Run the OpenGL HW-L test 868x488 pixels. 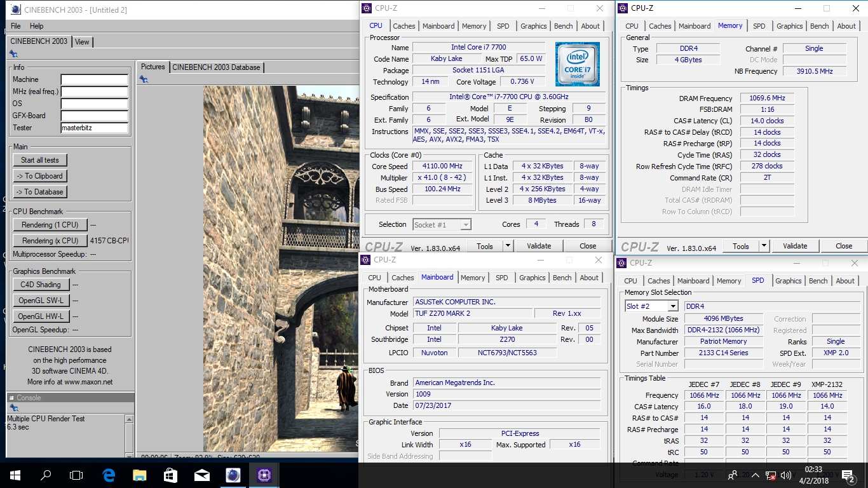41,316
